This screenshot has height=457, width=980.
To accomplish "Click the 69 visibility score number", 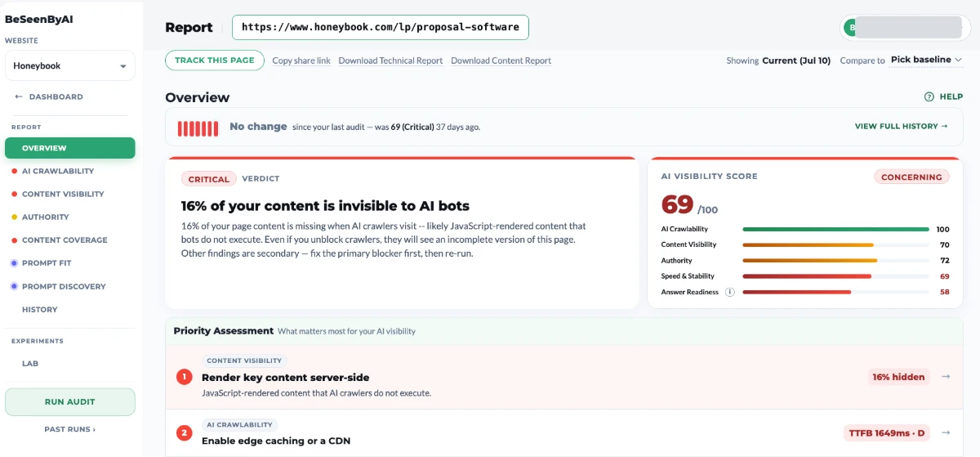I will 678,204.
